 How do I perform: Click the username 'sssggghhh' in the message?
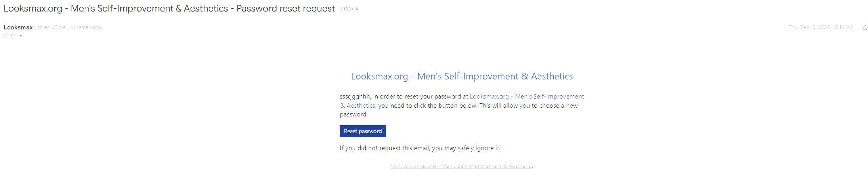click(x=355, y=97)
